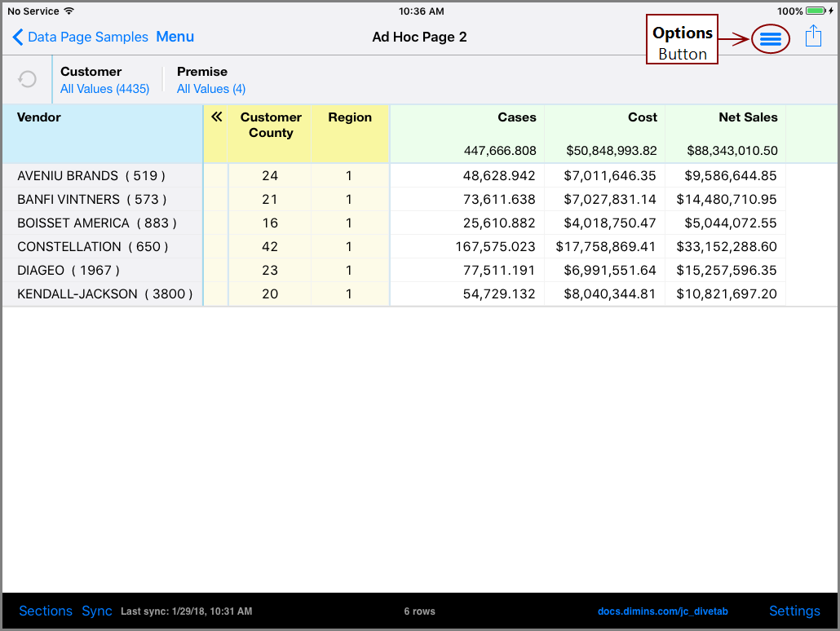Open the Options hamburger menu

770,37
